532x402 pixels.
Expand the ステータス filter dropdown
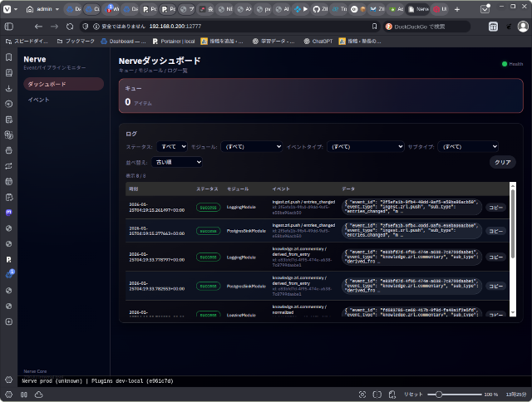pos(171,146)
